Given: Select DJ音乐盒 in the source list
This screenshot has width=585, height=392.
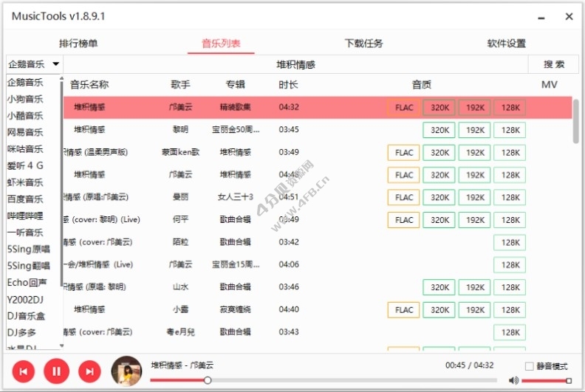Looking at the screenshot, I should tap(26, 316).
